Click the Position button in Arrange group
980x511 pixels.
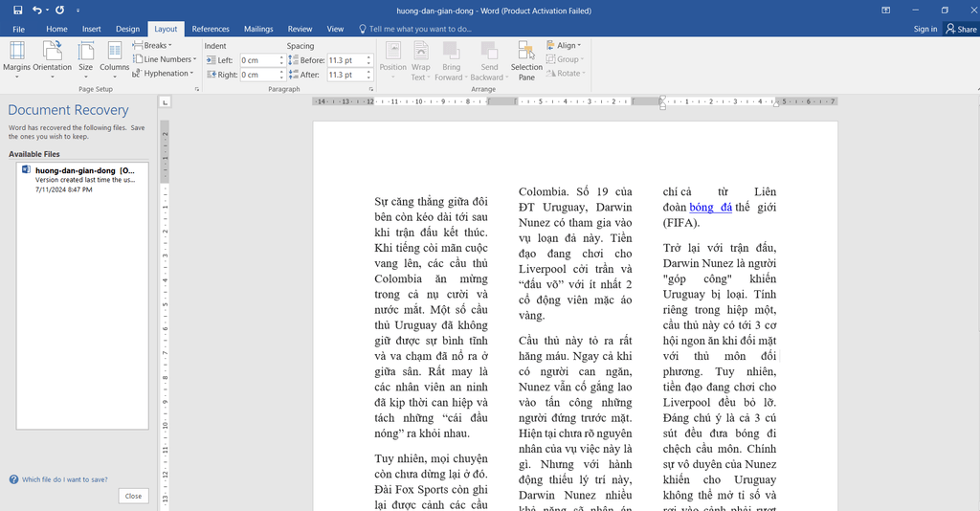click(x=393, y=60)
